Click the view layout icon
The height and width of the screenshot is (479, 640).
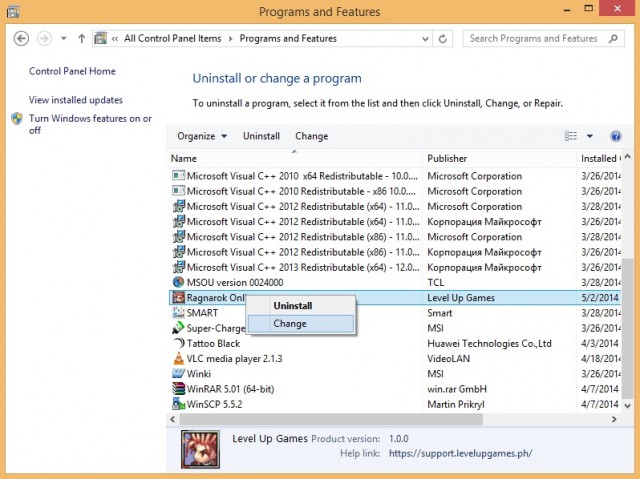[571, 136]
